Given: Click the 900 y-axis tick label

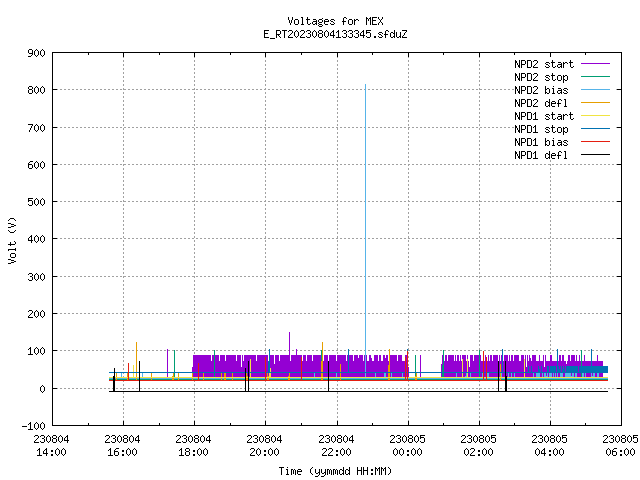Looking at the screenshot, I should 36,53.
